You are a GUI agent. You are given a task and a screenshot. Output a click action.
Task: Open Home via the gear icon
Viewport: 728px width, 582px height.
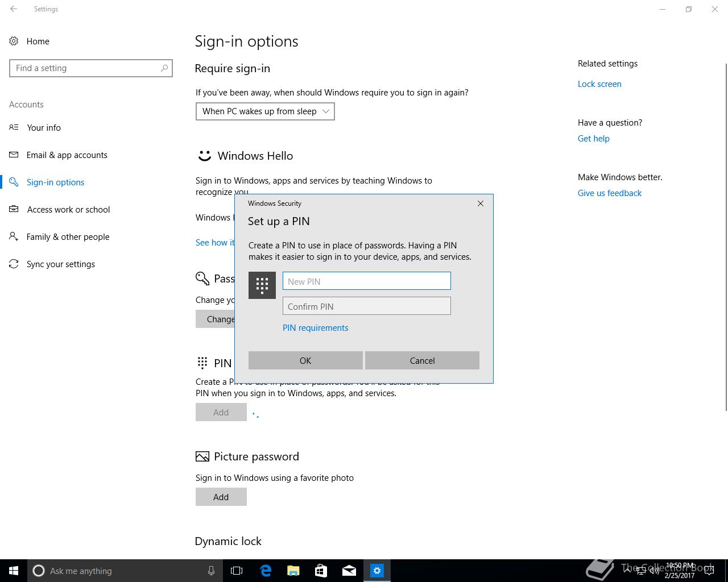(14, 41)
